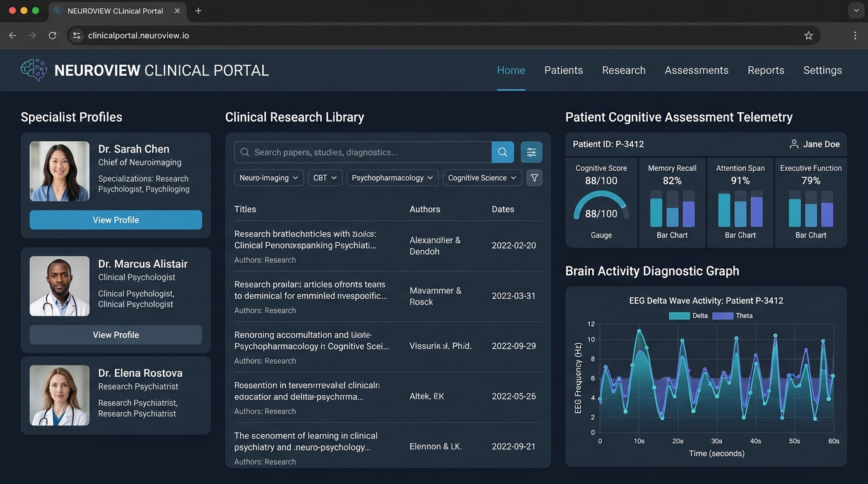Select Dr. Sarah Chen's profile photo
The image size is (868, 484).
60,171
